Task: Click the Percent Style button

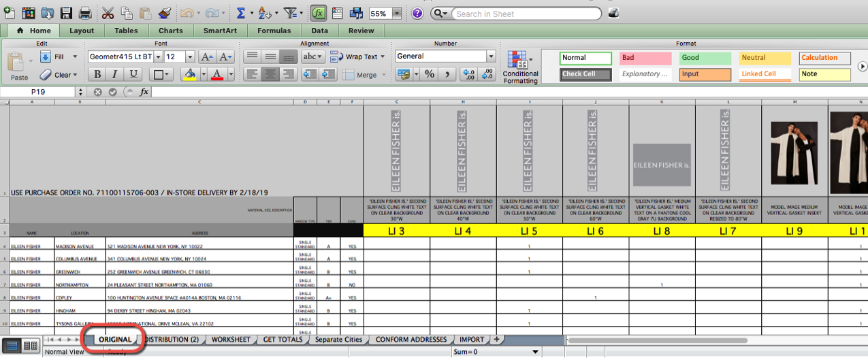Action: 429,75
